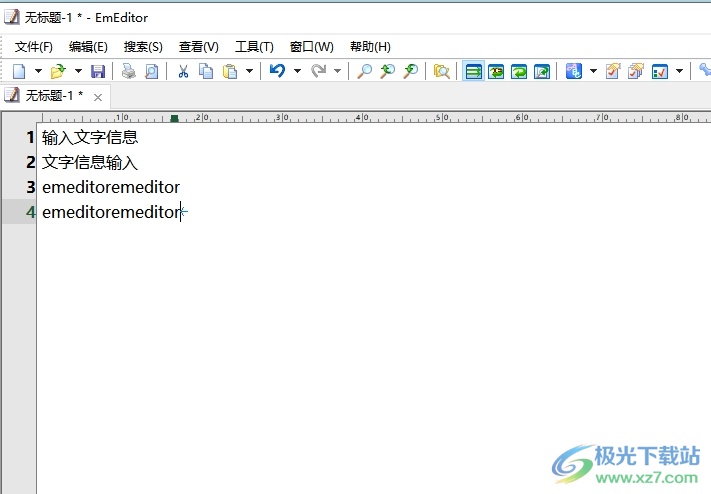Click line number 1 in margin
This screenshot has height=494, width=711.
30,137
